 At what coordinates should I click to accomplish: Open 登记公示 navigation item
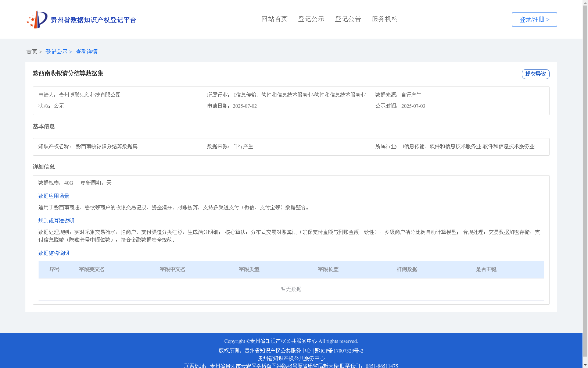tap(311, 19)
